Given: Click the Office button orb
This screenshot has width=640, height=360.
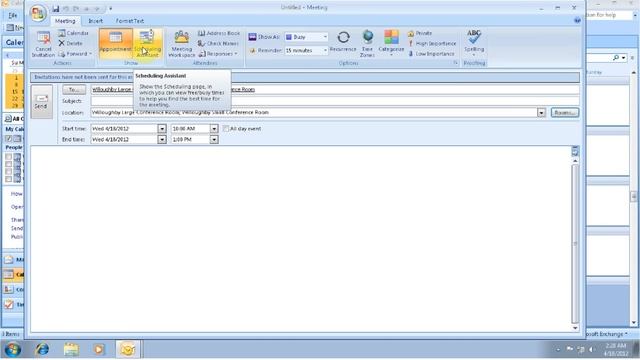Looking at the screenshot, I should click(x=38, y=13).
